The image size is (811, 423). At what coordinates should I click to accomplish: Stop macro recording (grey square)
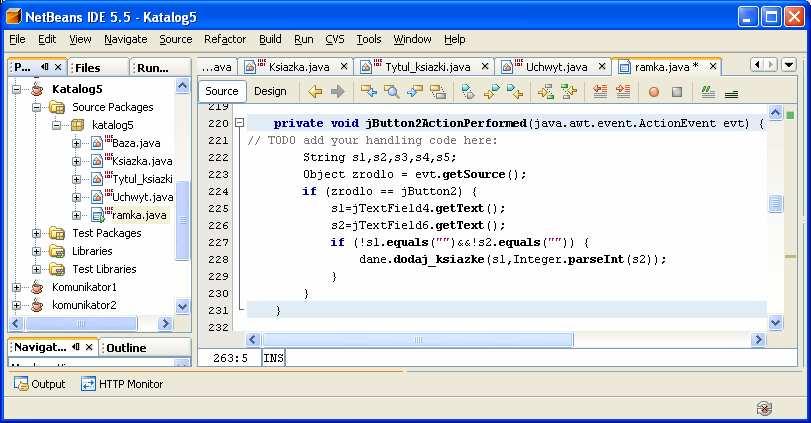[x=677, y=92]
